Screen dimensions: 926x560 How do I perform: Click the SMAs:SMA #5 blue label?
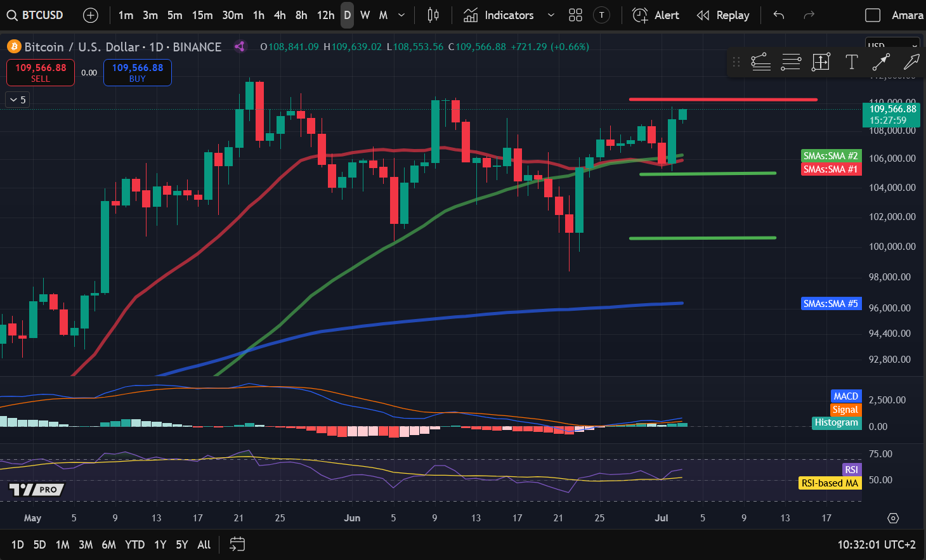pyautogui.click(x=830, y=304)
